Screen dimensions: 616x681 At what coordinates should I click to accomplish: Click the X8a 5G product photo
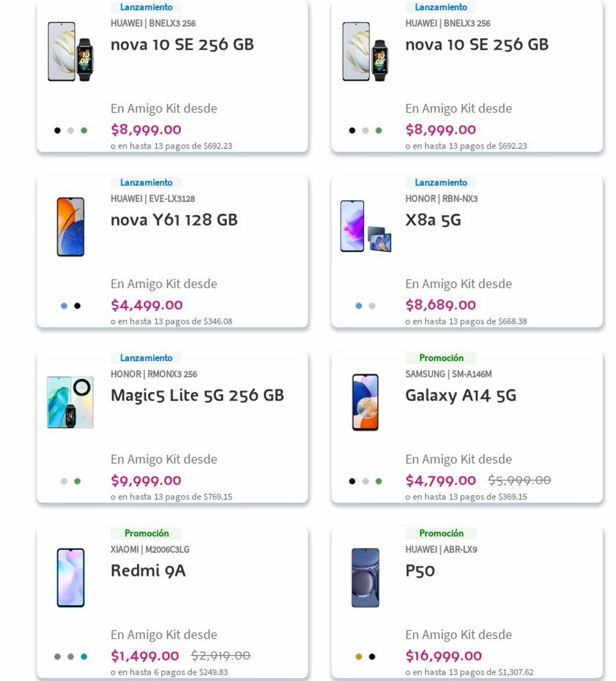pyautogui.click(x=365, y=228)
